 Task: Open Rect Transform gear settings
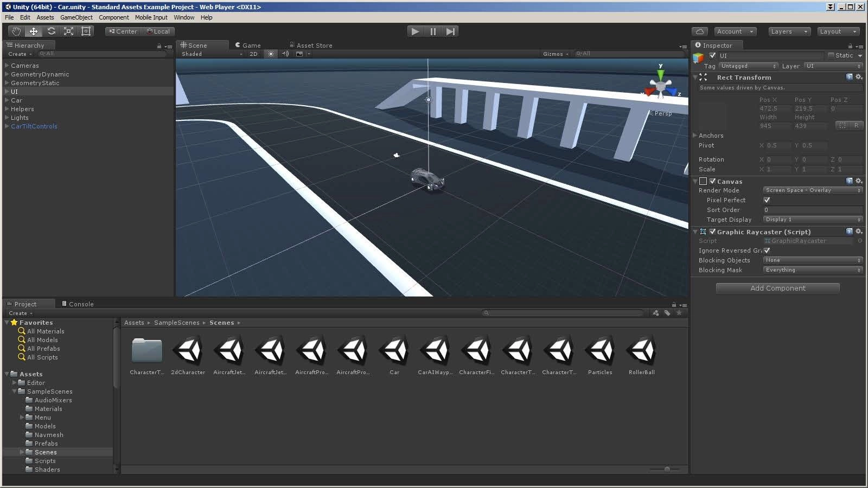click(859, 77)
